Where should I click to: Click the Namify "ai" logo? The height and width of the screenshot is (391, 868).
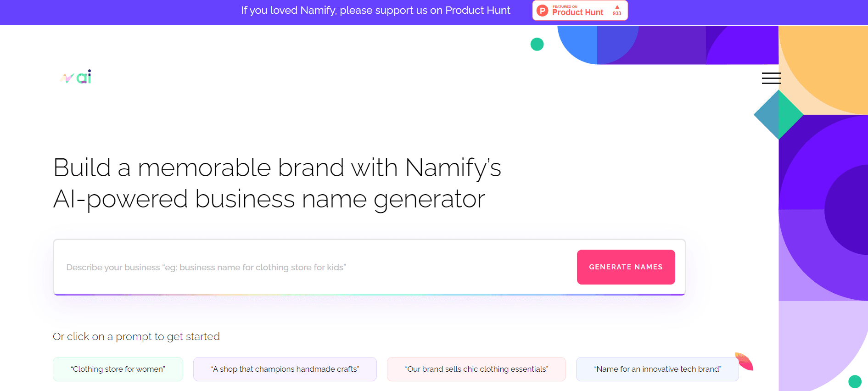75,76
